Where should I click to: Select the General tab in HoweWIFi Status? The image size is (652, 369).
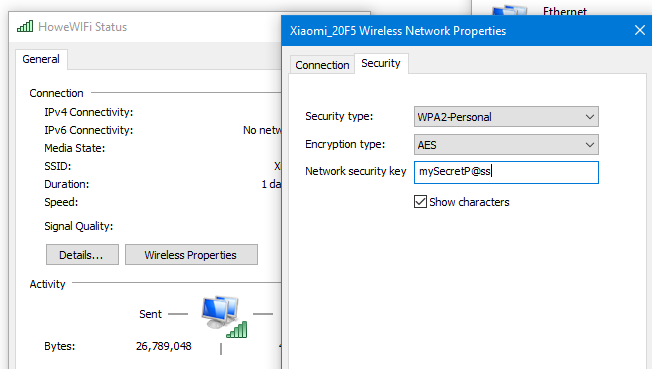click(x=41, y=59)
